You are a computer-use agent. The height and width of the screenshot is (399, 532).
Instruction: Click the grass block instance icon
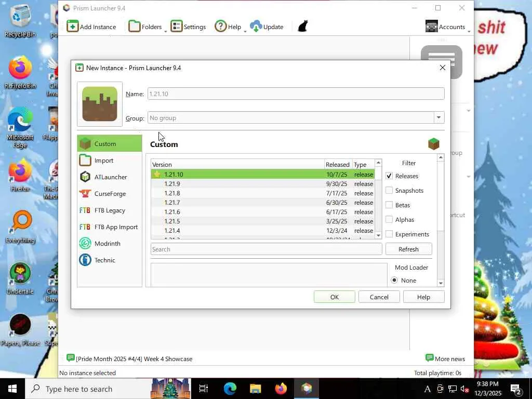(x=100, y=104)
